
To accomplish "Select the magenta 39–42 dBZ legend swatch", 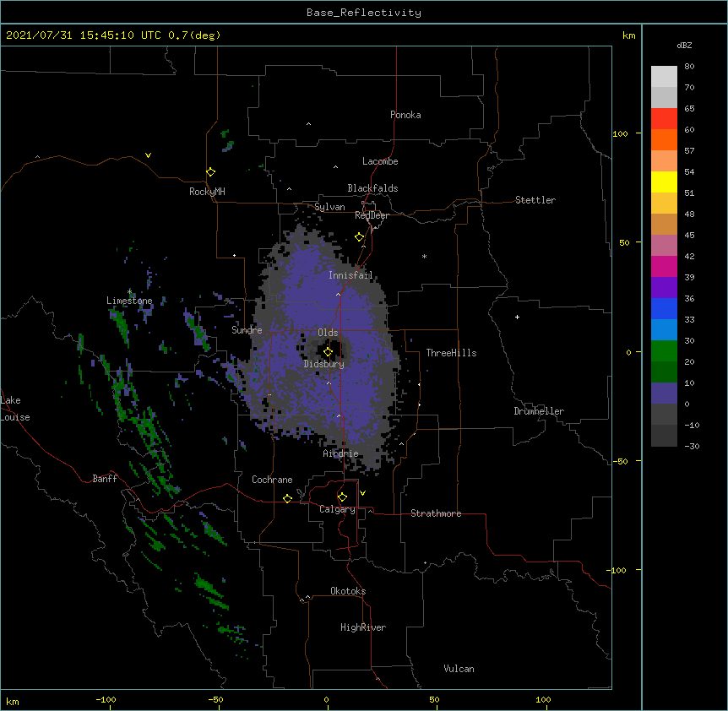I will click(664, 266).
